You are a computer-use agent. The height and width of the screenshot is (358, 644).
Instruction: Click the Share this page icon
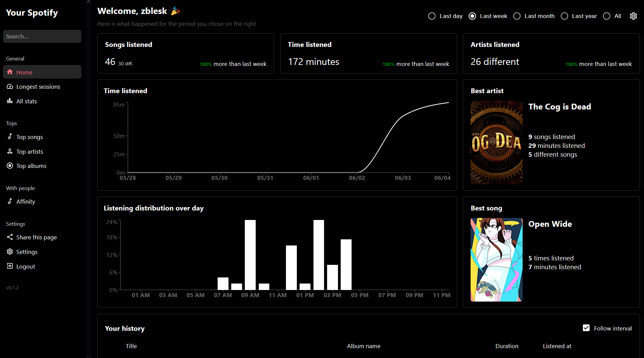[x=10, y=237]
